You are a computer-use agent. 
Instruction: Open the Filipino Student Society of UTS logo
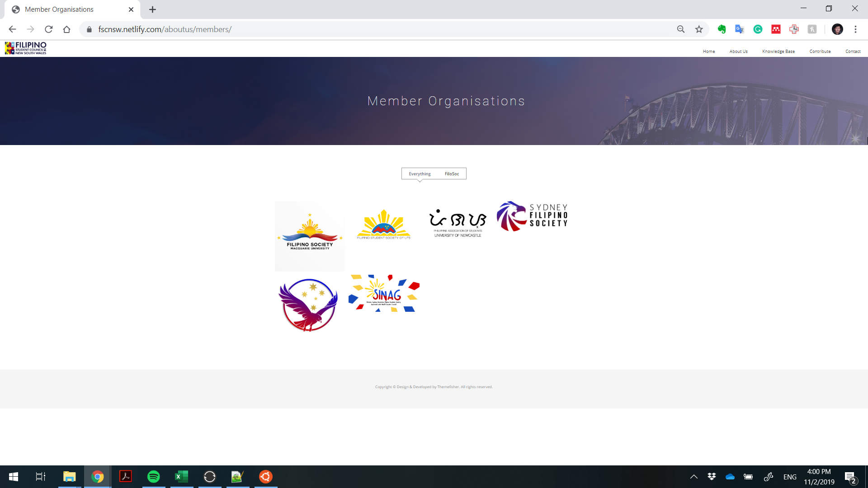pos(384,225)
